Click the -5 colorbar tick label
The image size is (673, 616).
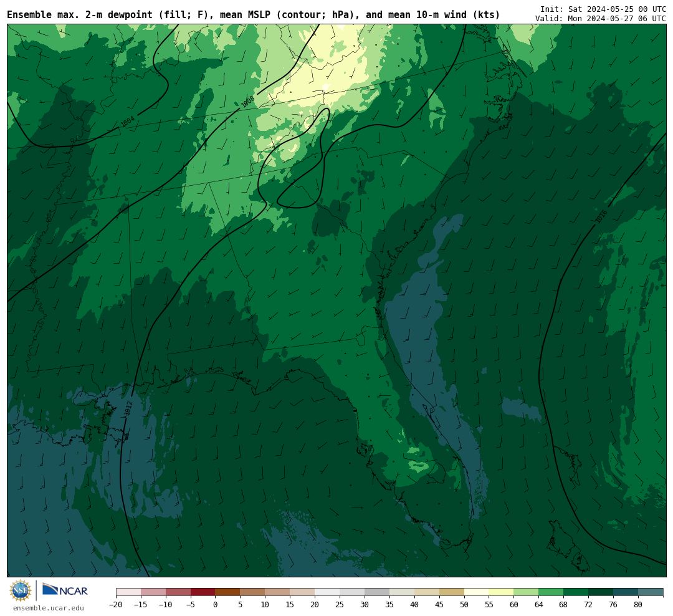191,605
